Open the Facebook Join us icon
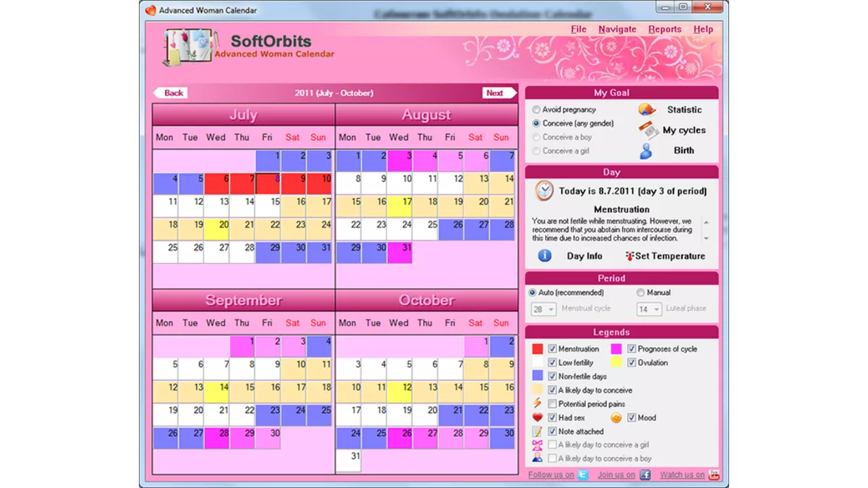 click(x=644, y=475)
